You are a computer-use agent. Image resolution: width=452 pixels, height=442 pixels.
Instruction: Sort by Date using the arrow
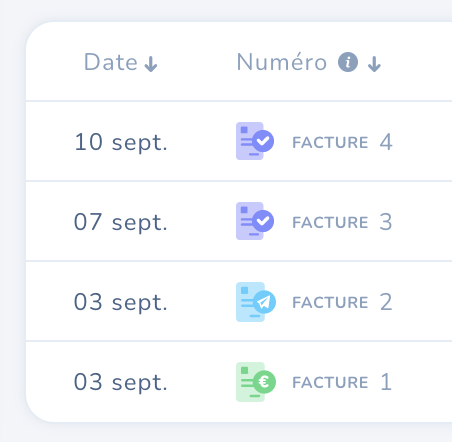(151, 64)
